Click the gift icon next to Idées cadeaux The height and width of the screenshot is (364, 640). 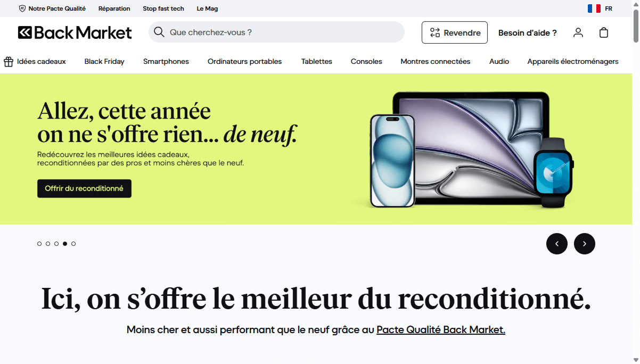[x=8, y=61]
